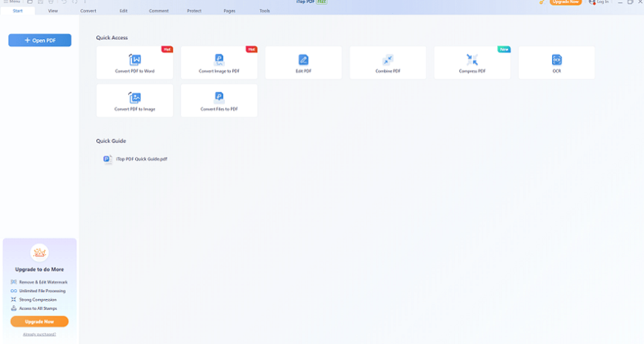Click the Open PDF button
Viewport: 644px width, 344px height.
(x=39, y=40)
